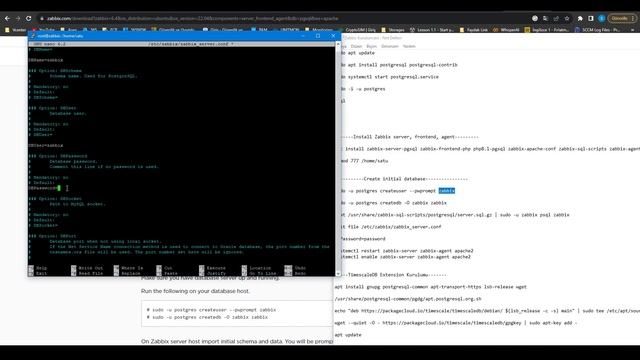Screen dimensions: 640x360
Task: Open the Düzen menu in Notepad
Action: pyautogui.click(x=356, y=47)
